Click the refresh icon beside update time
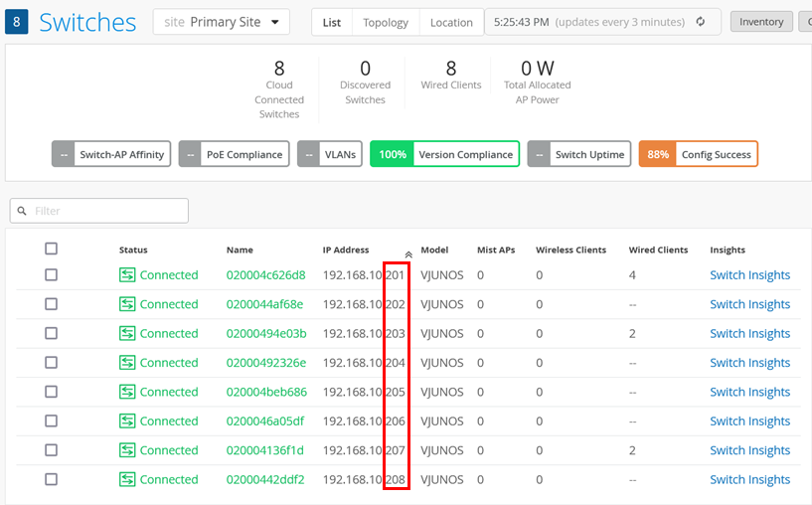812x505 pixels. 701,22
